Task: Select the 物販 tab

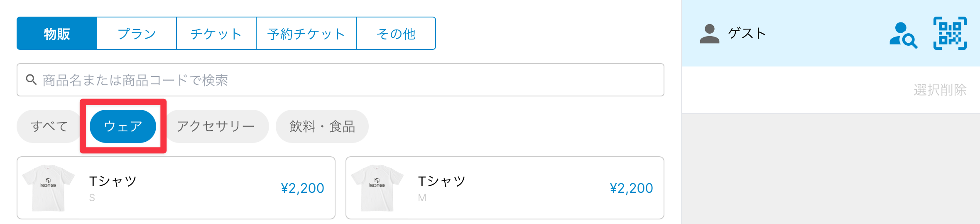Action: point(57,34)
